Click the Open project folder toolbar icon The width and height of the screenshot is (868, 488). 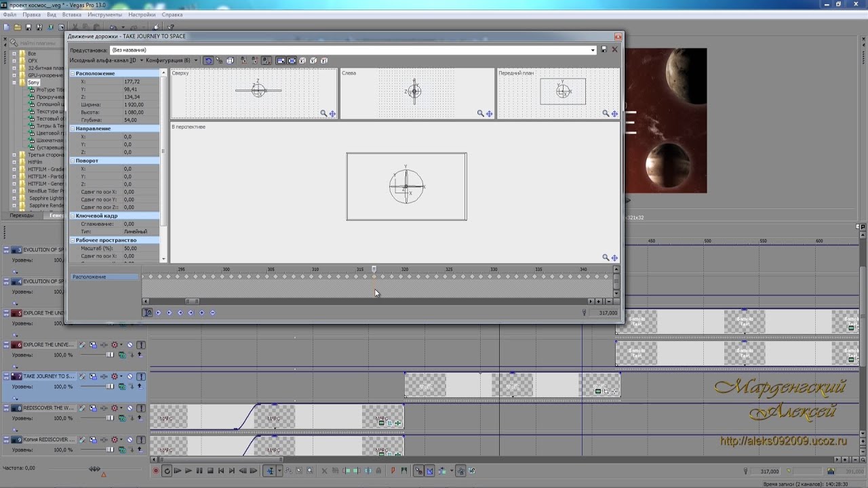click(x=17, y=27)
